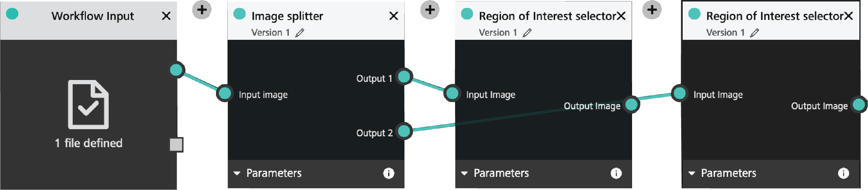Remove the Image splitter node with its X
868x190 pixels.
(393, 16)
